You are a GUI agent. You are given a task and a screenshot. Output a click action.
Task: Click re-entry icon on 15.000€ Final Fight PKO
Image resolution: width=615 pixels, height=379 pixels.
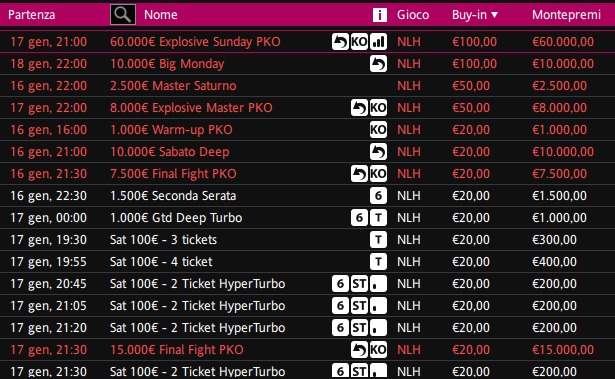(x=359, y=349)
